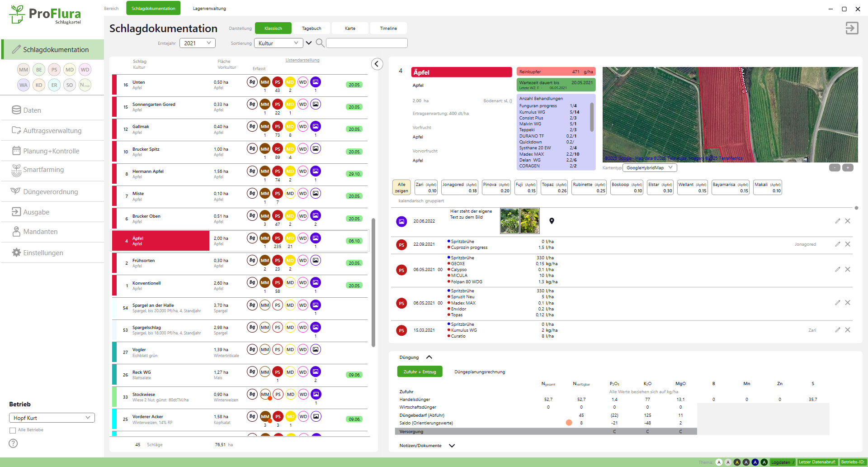Click the Listendarstellung link
The height and width of the screenshot is (467, 868).
click(302, 60)
